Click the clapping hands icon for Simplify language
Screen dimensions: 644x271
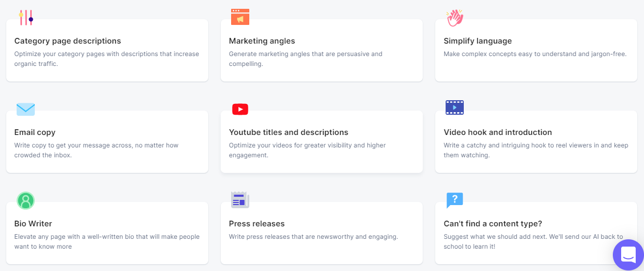pyautogui.click(x=454, y=18)
